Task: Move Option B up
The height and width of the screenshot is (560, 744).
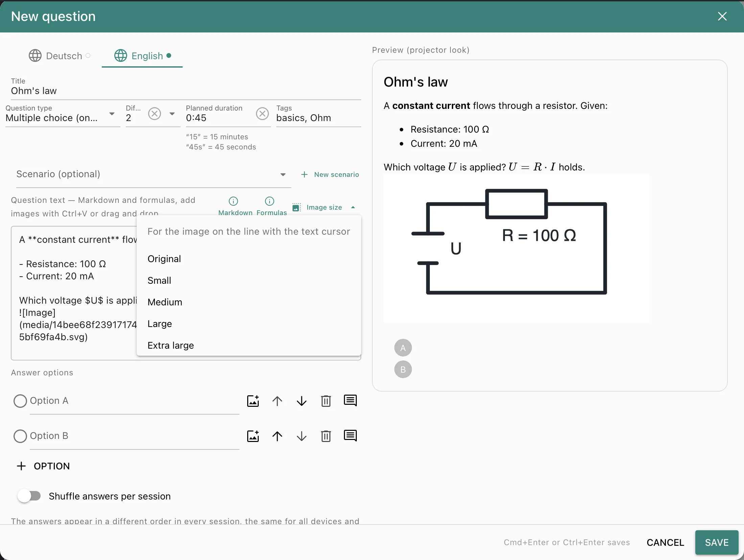Action: coord(277,436)
